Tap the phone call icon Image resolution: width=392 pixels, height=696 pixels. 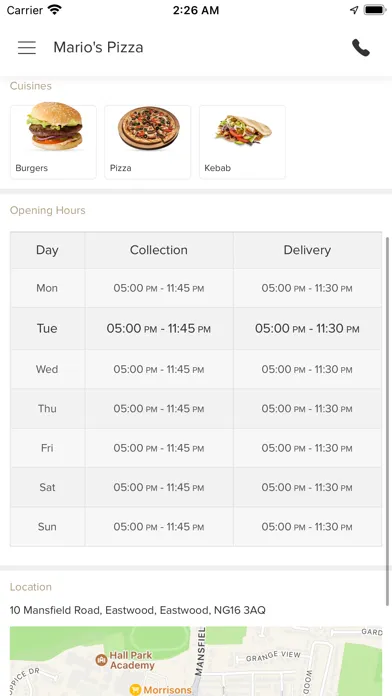pyautogui.click(x=360, y=47)
